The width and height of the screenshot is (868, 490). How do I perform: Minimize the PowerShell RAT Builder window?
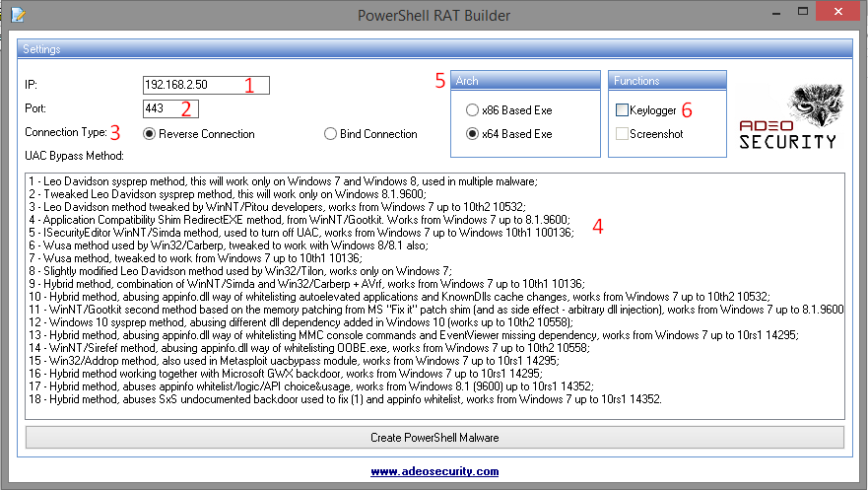[776, 12]
